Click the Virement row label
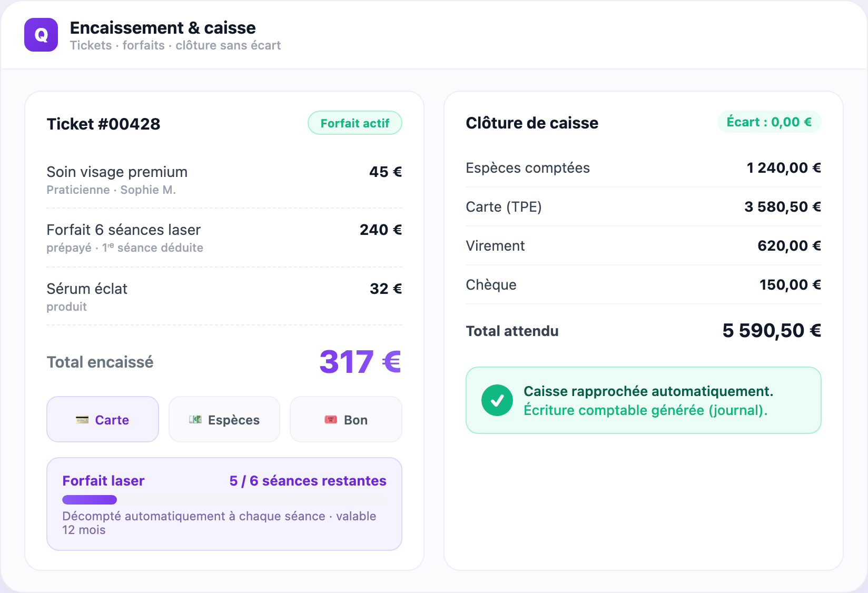This screenshot has height=593, width=868. [x=495, y=245]
